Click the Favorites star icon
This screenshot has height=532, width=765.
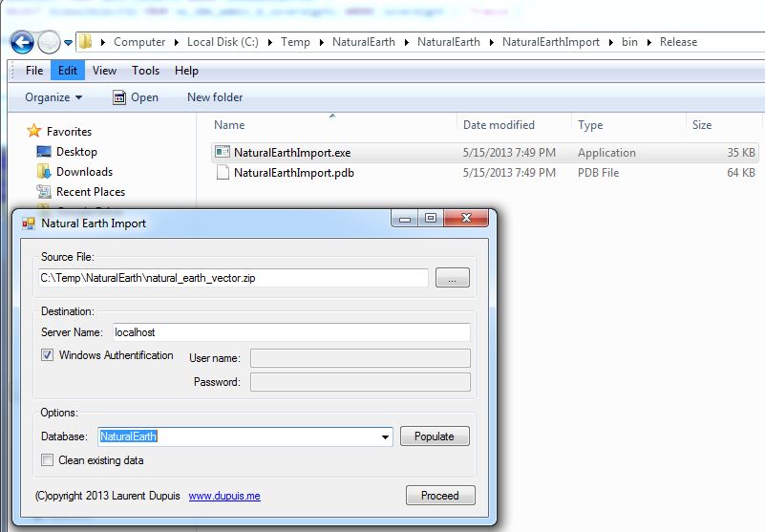point(34,132)
